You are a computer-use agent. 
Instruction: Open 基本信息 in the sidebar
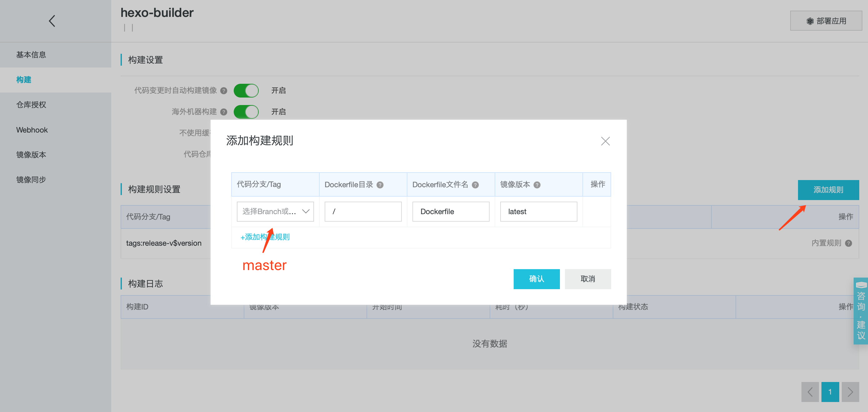[31, 55]
